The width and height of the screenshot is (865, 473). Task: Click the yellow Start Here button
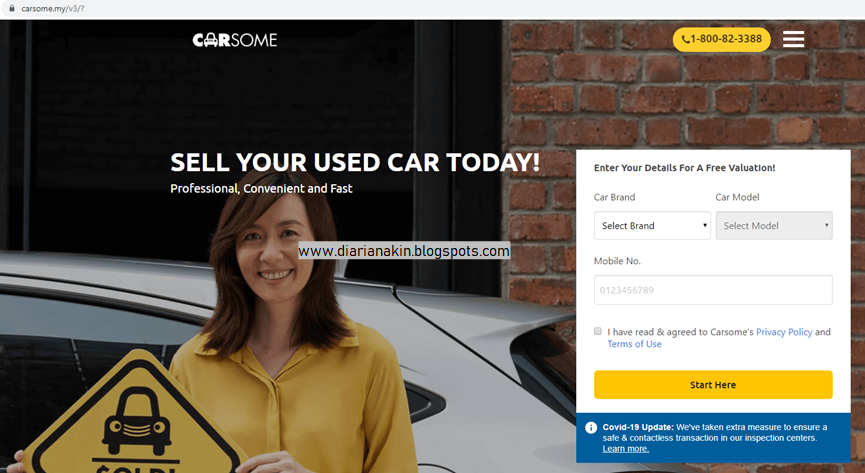713,385
